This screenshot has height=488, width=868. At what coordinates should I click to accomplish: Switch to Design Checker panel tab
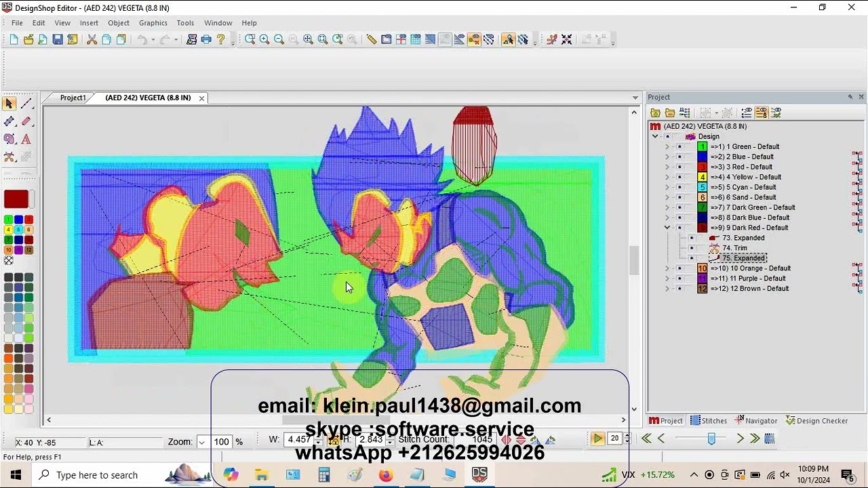point(816,421)
